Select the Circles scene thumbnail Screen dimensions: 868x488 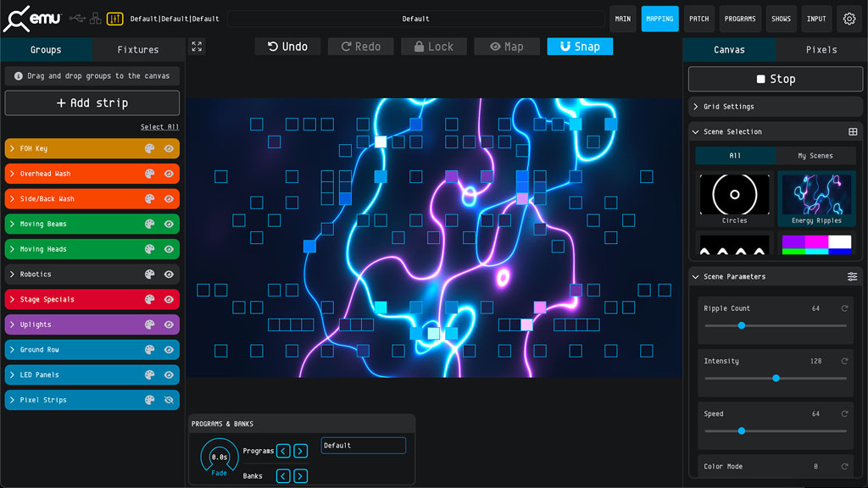click(x=734, y=196)
